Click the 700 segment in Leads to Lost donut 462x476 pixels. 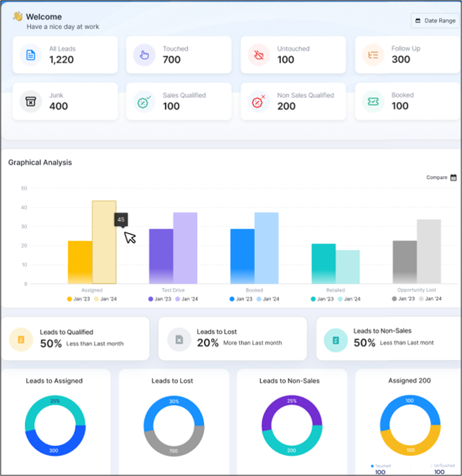(x=174, y=444)
